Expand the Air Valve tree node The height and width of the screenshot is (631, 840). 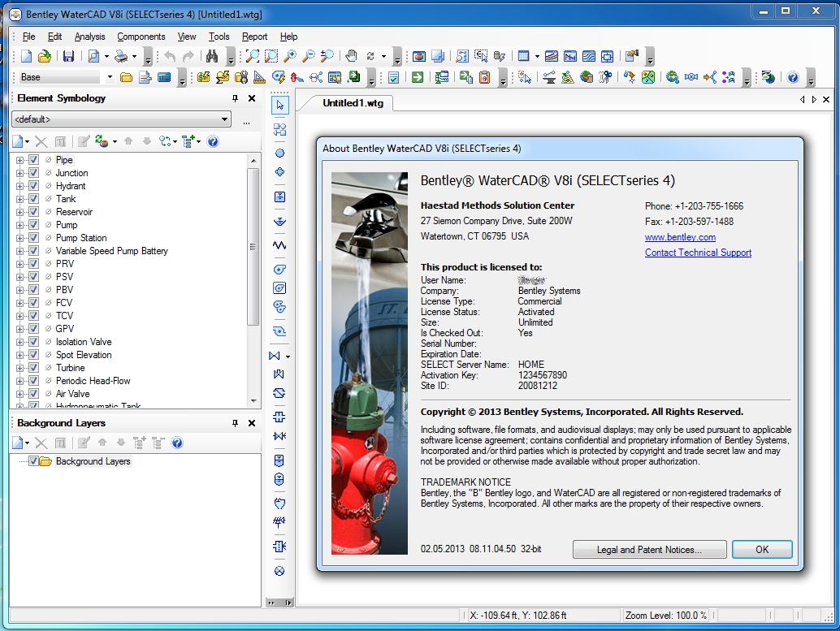(x=19, y=394)
